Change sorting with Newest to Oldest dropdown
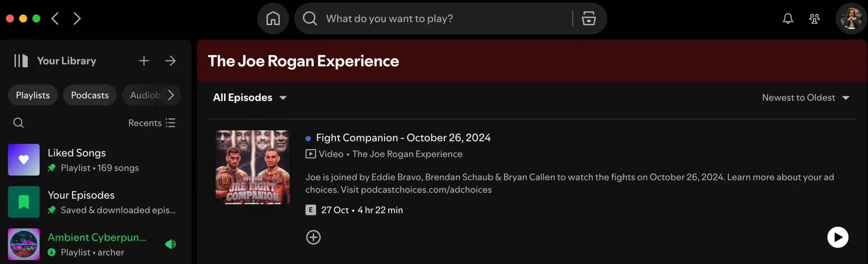 point(806,98)
